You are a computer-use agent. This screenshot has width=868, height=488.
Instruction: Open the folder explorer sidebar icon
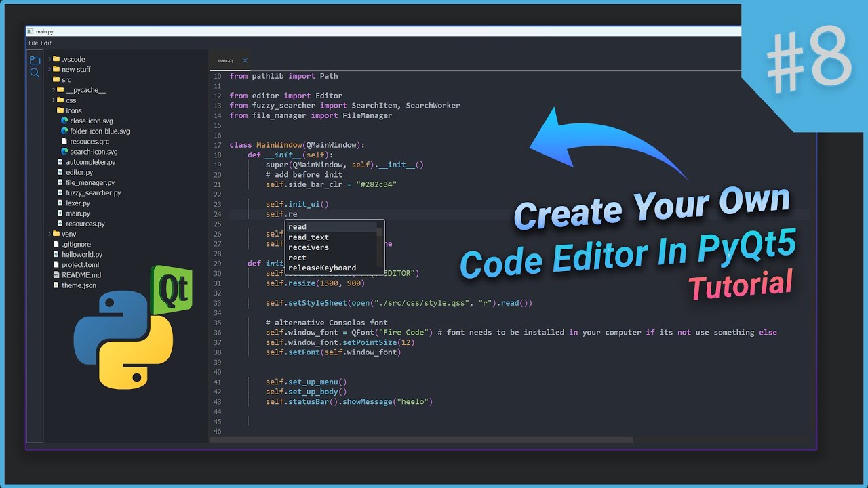(35, 60)
